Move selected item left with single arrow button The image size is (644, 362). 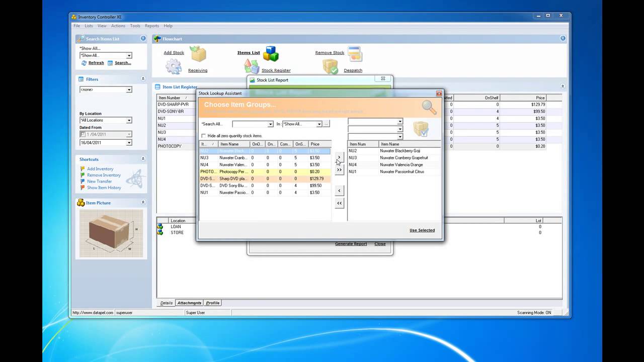pyautogui.click(x=339, y=191)
